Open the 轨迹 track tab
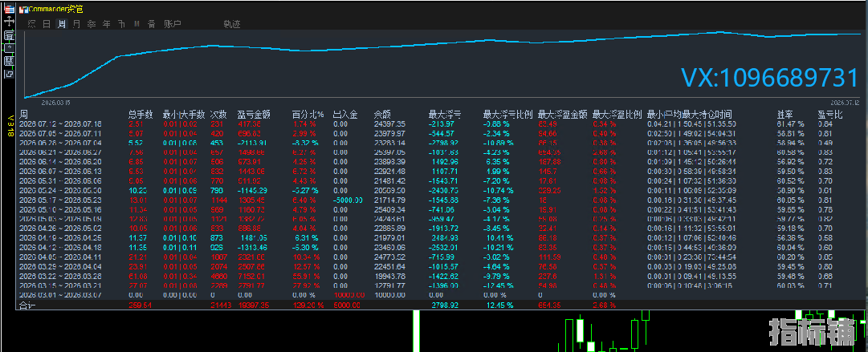The height and width of the screenshot is (352, 868). [x=232, y=24]
